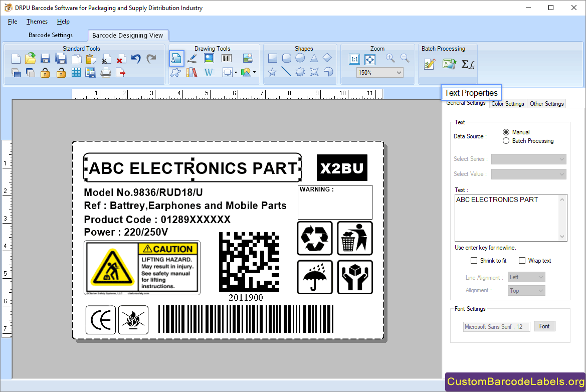The height and width of the screenshot is (392, 586).
Task: Open the batch processing edit list icon
Action: coord(430,64)
